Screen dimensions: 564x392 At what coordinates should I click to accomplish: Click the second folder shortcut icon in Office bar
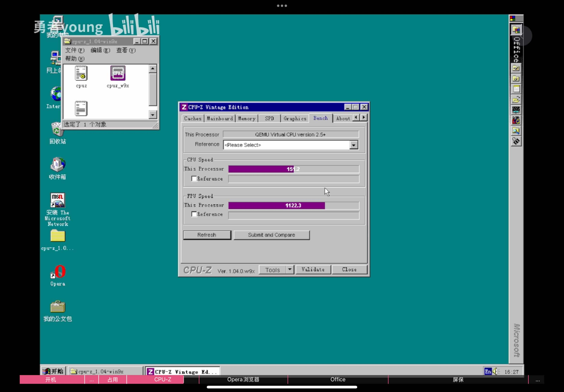tap(516, 79)
